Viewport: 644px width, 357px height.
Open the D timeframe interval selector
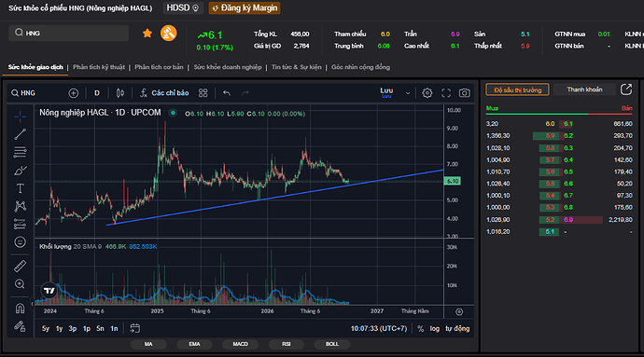97,93
